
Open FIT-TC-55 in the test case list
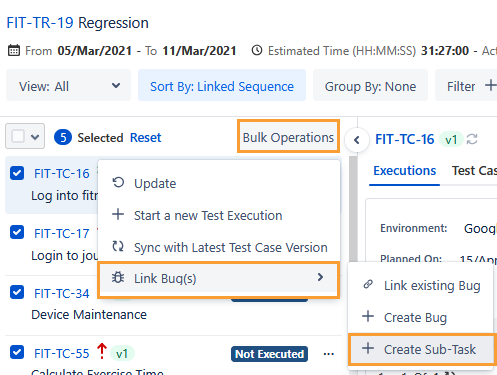(62, 354)
